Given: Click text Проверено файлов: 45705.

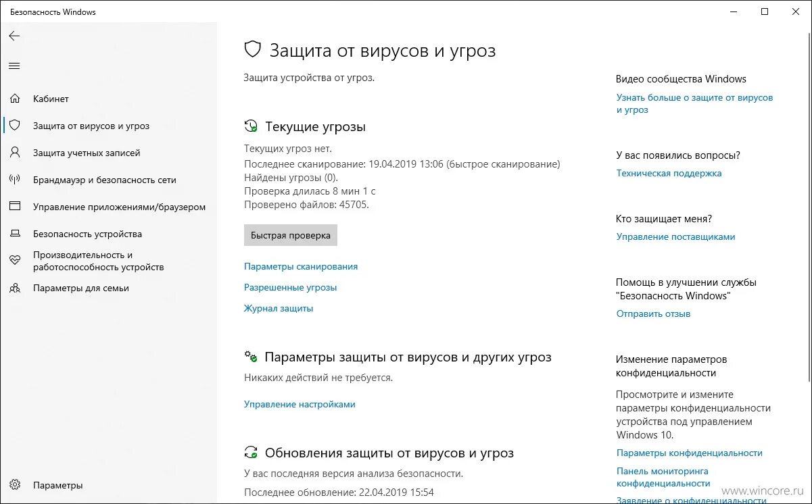Looking at the screenshot, I should [x=306, y=204].
